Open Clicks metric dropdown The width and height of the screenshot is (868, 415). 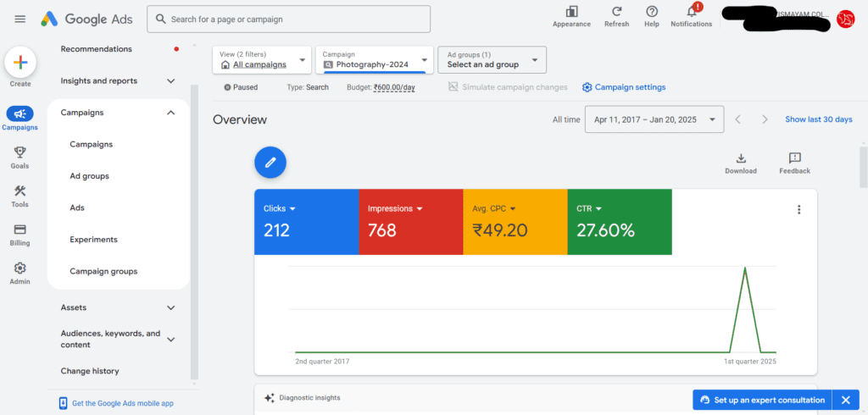tap(280, 208)
